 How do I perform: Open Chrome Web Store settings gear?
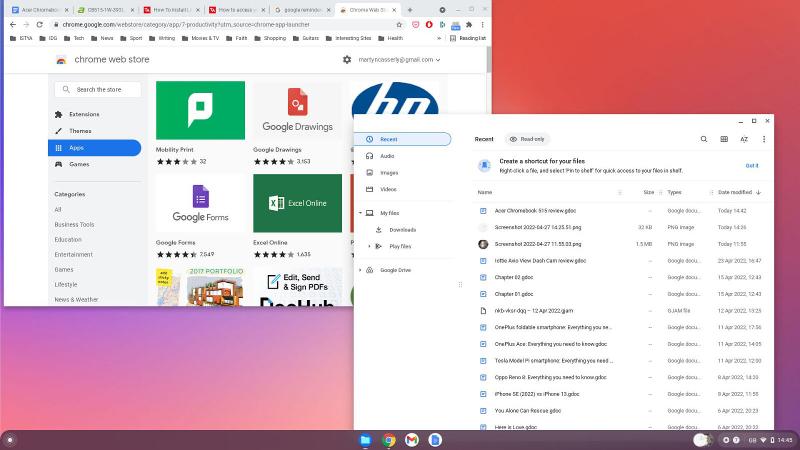(x=347, y=60)
